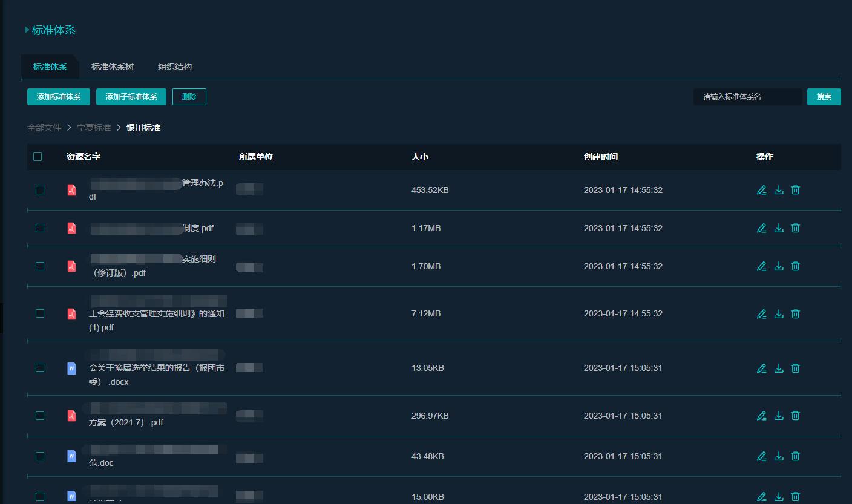Click Word icon of 范.doc file
Image resolution: width=852 pixels, height=504 pixels.
(71, 456)
